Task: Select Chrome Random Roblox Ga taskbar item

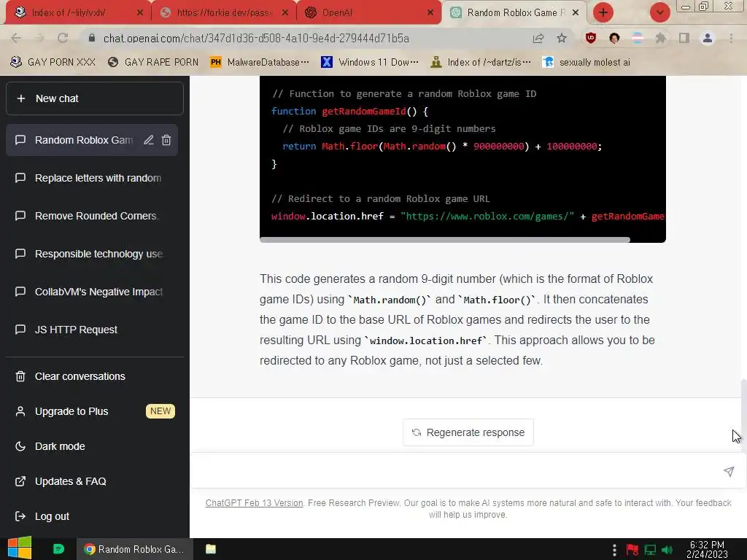Action: pos(134,549)
